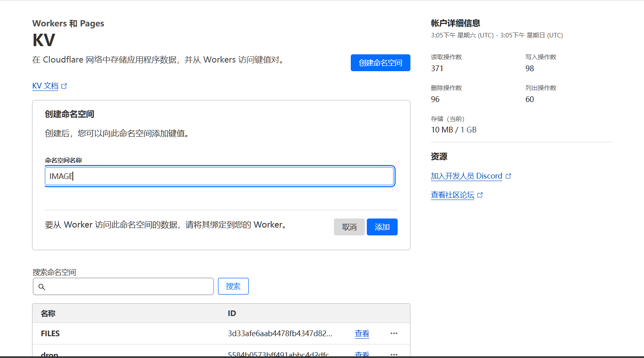Focus the 命名空间名称 field containing IMAGE
This screenshot has height=358, width=644.
pos(220,176)
